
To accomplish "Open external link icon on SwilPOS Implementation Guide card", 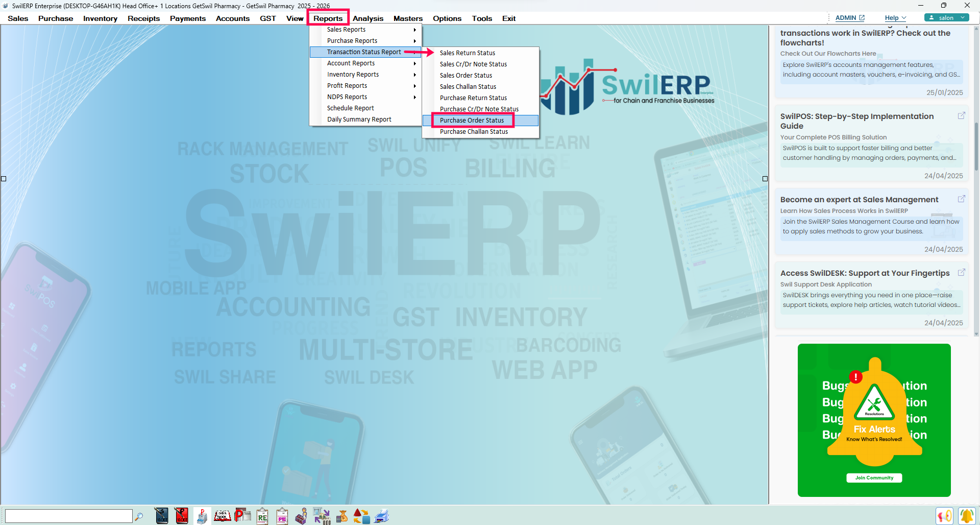I will (962, 116).
